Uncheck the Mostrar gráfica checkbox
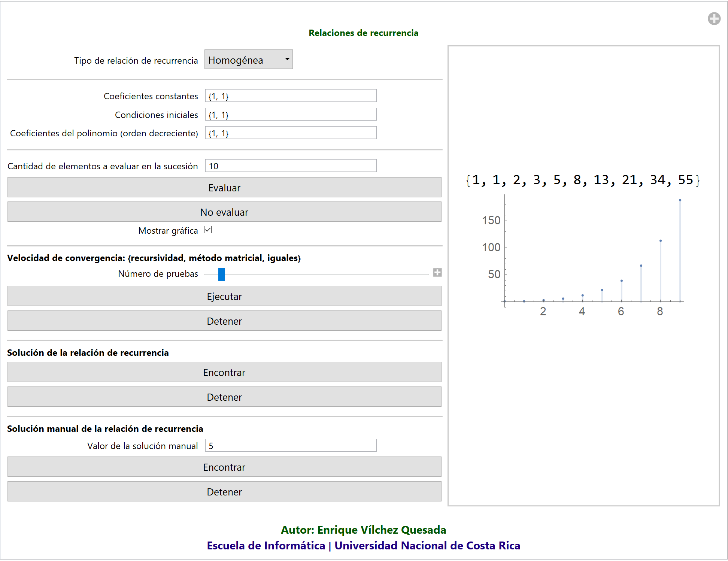This screenshot has width=728, height=561. (208, 230)
